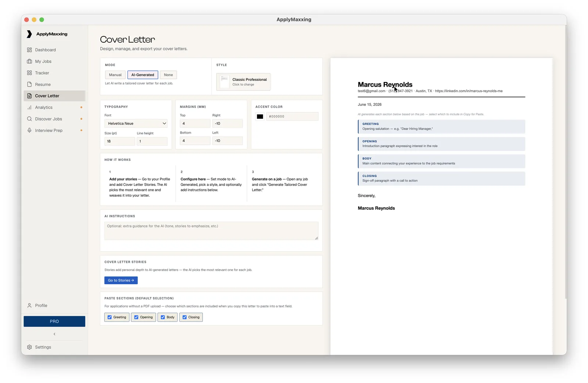Toggle the Closing paste section checkbox

pos(184,317)
